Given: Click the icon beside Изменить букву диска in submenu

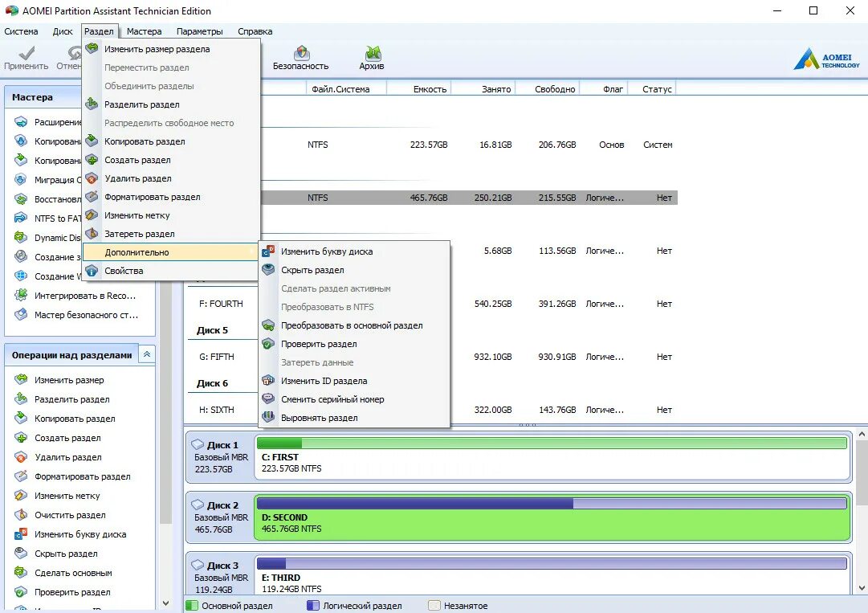Looking at the screenshot, I should (268, 251).
